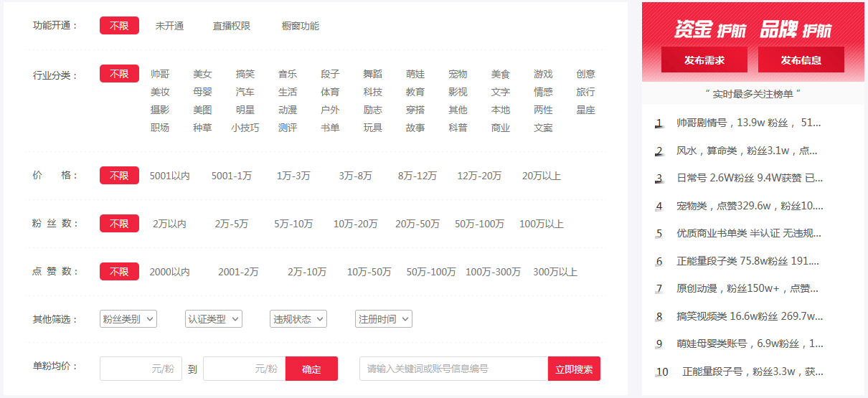
Task: Select 不限 in the 价格 row
Action: point(119,176)
